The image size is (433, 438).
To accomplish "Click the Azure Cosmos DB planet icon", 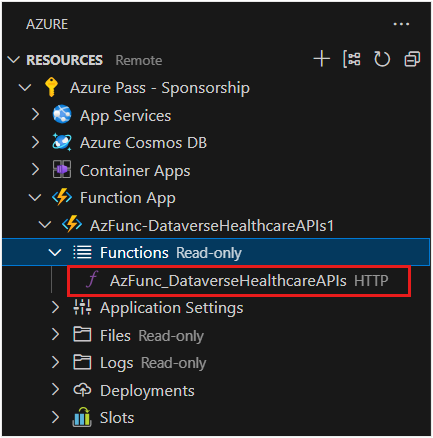I will [62, 142].
